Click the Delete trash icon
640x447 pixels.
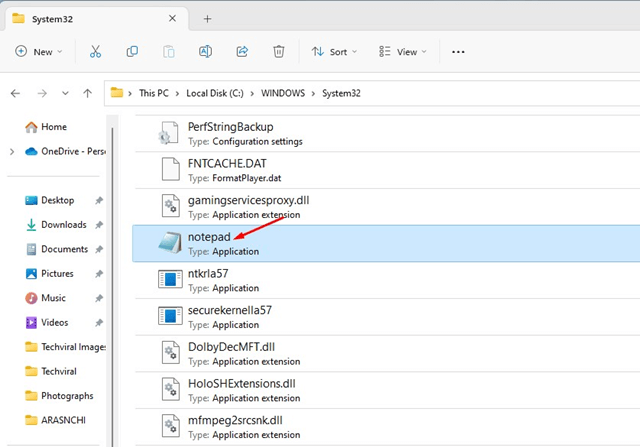click(279, 51)
